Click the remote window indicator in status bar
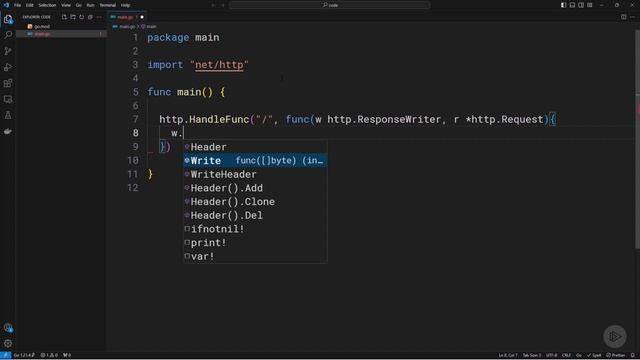Screen dimensions: 640x360 6,355
